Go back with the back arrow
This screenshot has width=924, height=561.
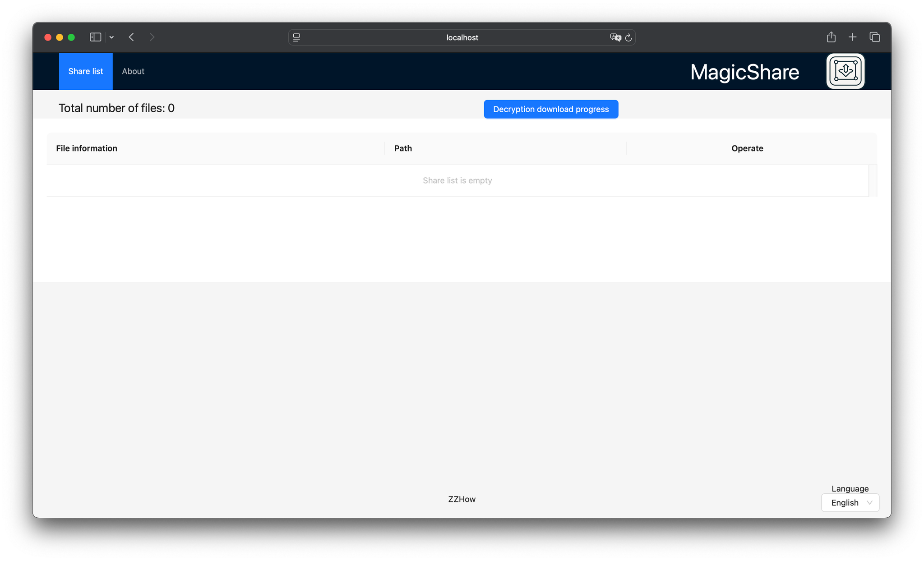click(131, 37)
